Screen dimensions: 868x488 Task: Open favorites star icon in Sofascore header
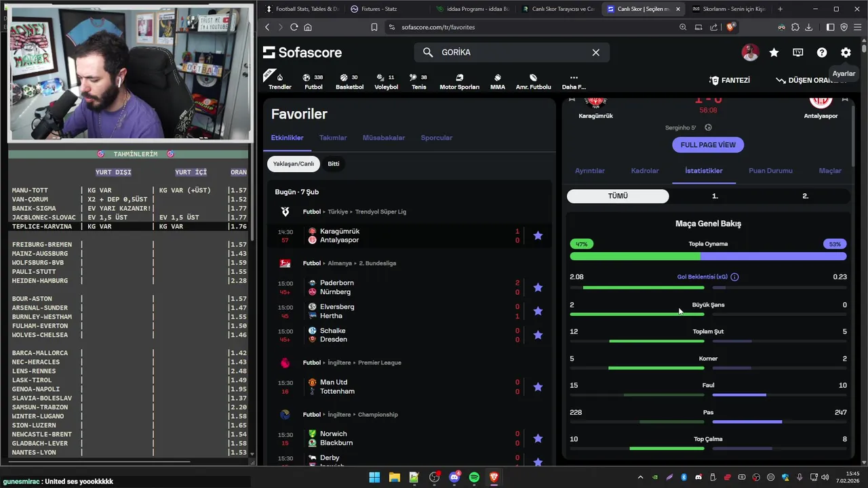tap(774, 52)
